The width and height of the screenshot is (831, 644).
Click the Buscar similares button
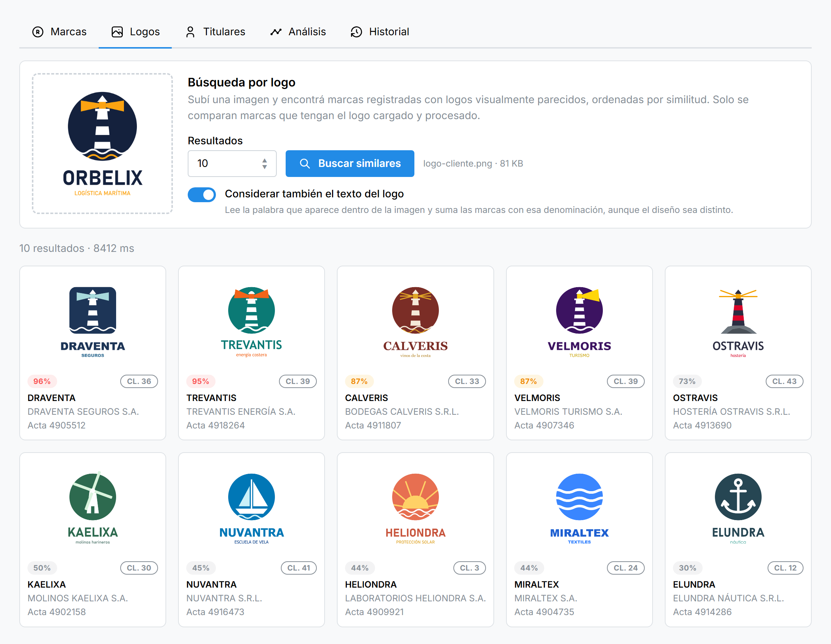[x=350, y=164]
